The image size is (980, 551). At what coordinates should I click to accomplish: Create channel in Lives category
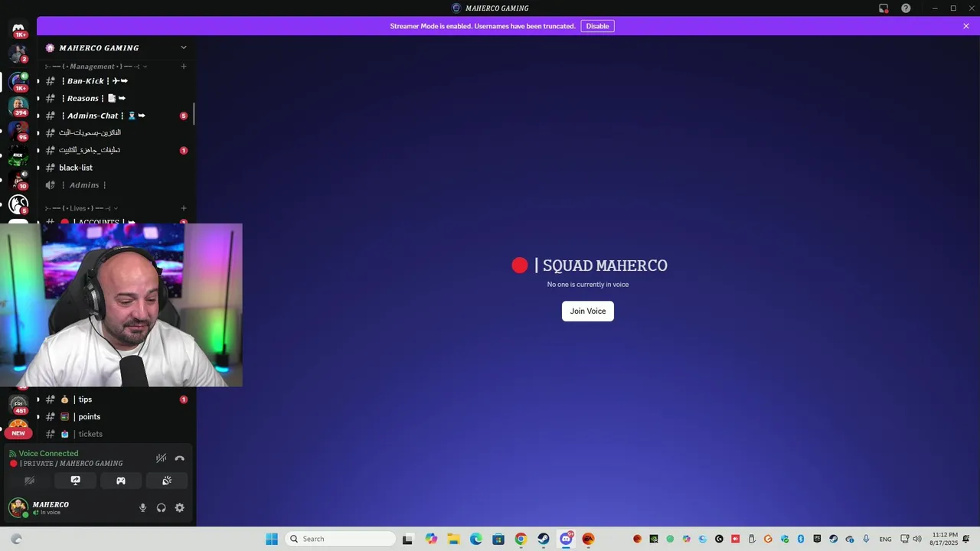(184, 208)
